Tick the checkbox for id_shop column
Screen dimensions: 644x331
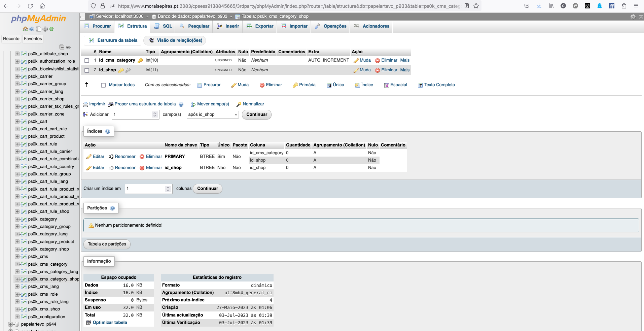pyautogui.click(x=87, y=70)
